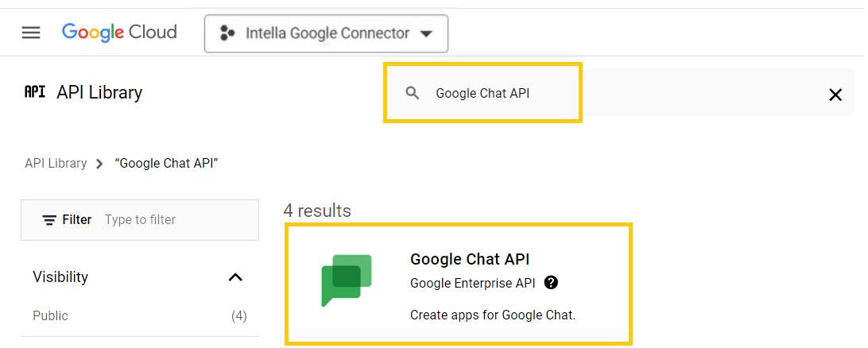Clear the search with the X button

click(x=835, y=95)
